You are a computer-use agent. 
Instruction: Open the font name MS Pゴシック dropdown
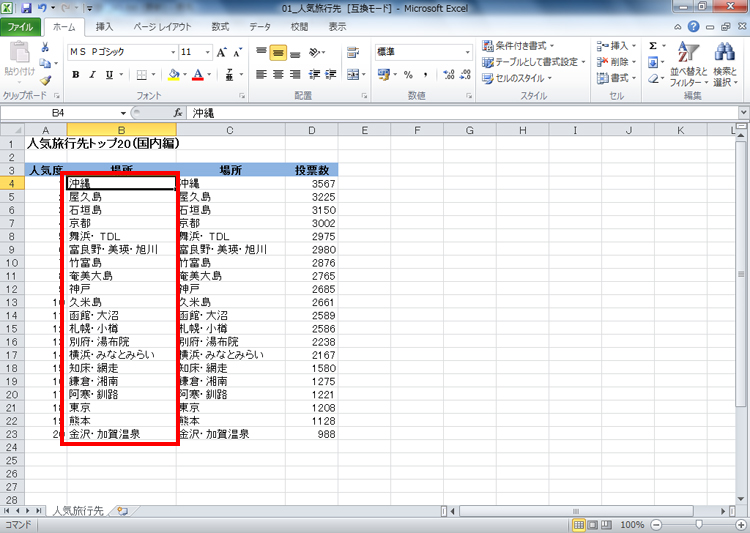(x=173, y=52)
